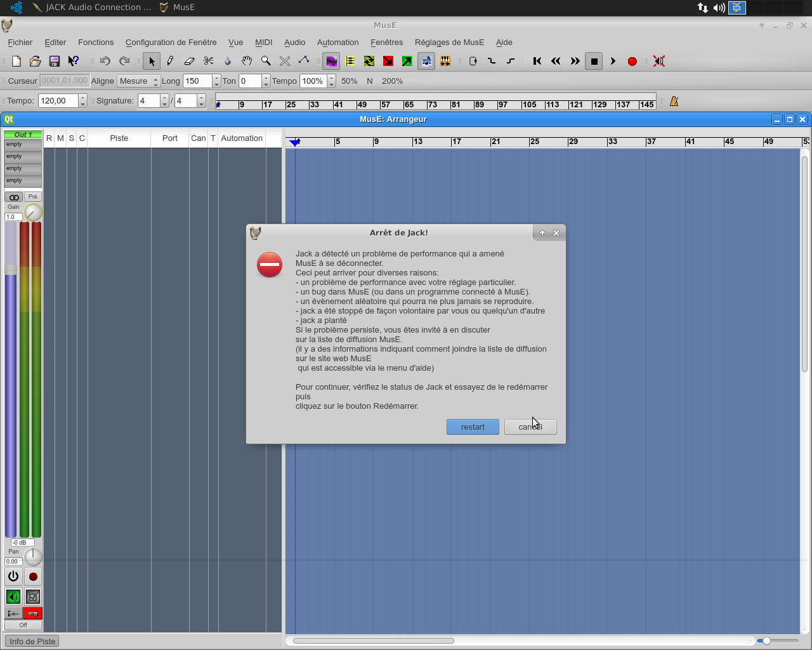Set tempo to 200% button

click(x=392, y=81)
